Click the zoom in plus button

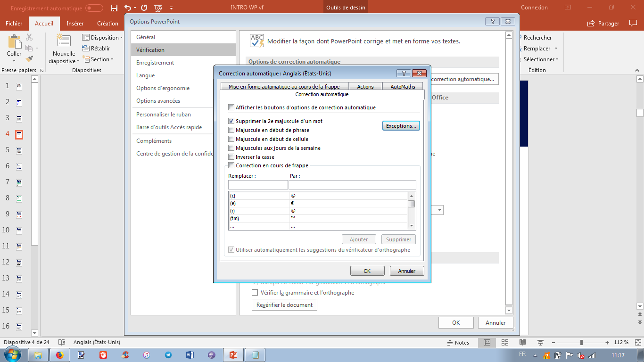pos(607,342)
